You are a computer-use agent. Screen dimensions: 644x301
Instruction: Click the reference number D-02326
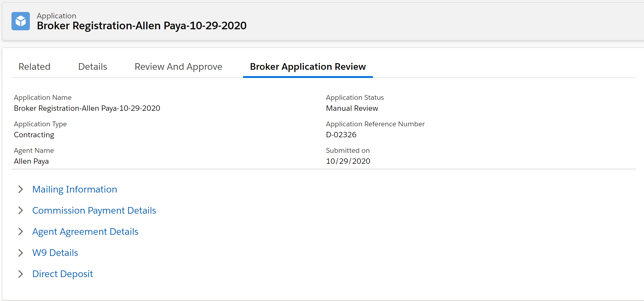pyautogui.click(x=341, y=135)
